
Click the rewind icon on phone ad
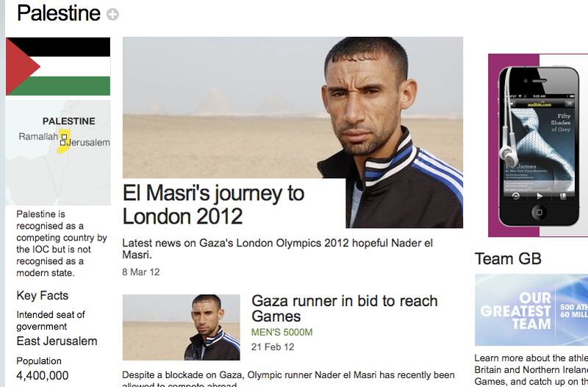pyautogui.click(x=515, y=196)
